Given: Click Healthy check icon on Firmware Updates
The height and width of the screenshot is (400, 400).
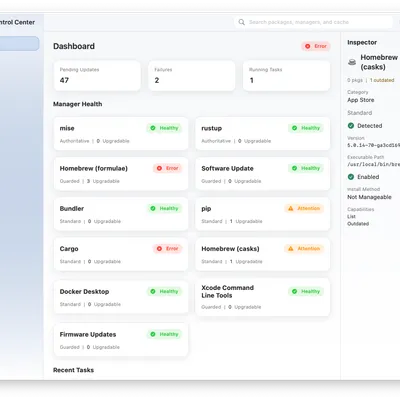Looking at the screenshot, I should [x=153, y=334].
